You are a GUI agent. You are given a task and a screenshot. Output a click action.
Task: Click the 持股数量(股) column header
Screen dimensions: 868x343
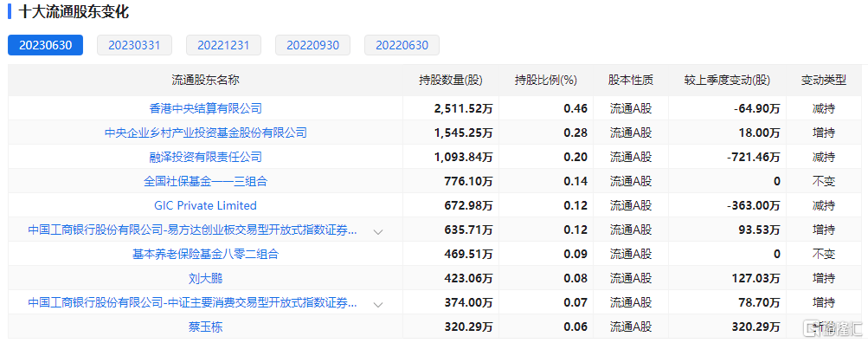[x=451, y=81]
